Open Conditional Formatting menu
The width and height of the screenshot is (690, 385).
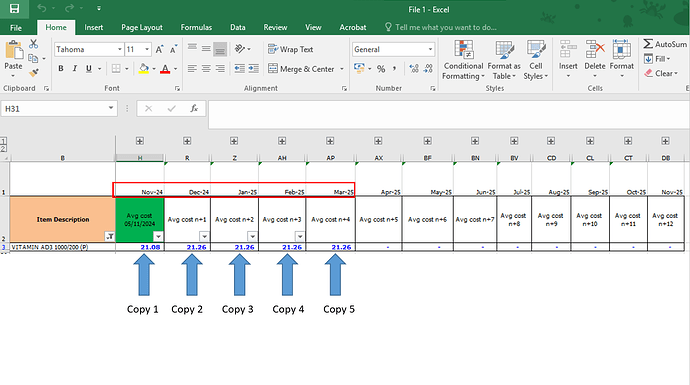(x=463, y=60)
